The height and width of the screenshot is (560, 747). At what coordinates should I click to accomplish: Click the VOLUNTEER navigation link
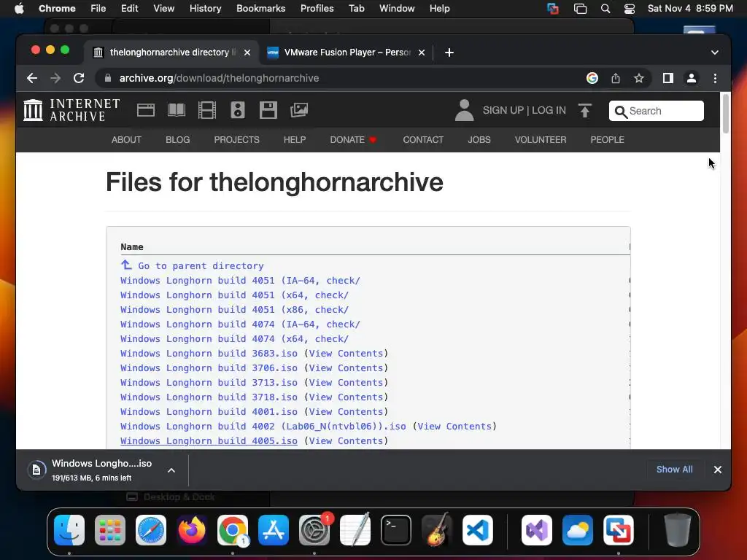pyautogui.click(x=541, y=140)
